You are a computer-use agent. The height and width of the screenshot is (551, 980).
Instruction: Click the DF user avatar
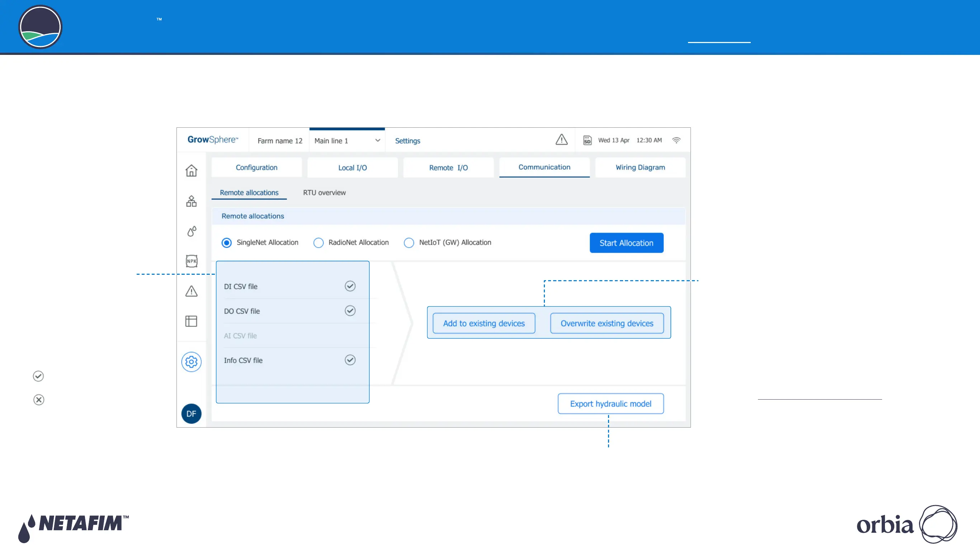[191, 414]
